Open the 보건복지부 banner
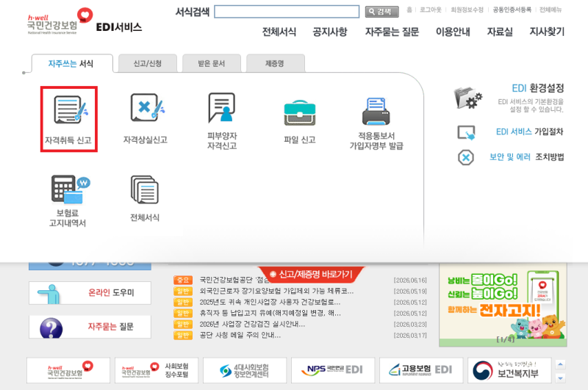 (x=509, y=370)
